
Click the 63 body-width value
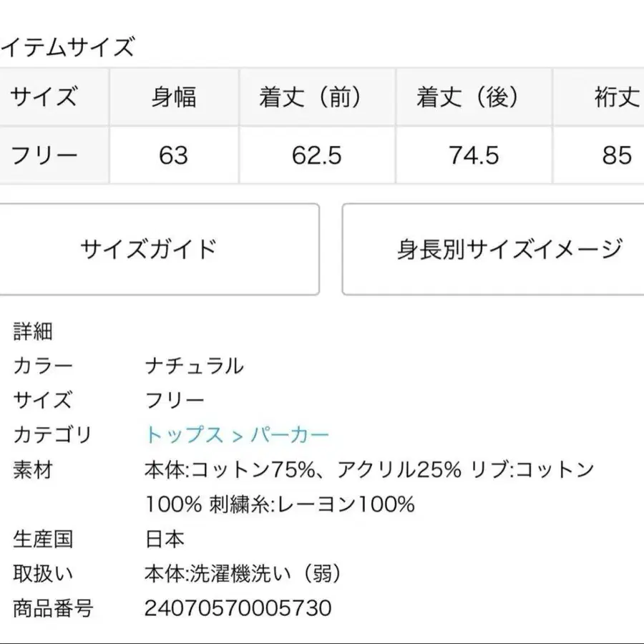tap(173, 155)
